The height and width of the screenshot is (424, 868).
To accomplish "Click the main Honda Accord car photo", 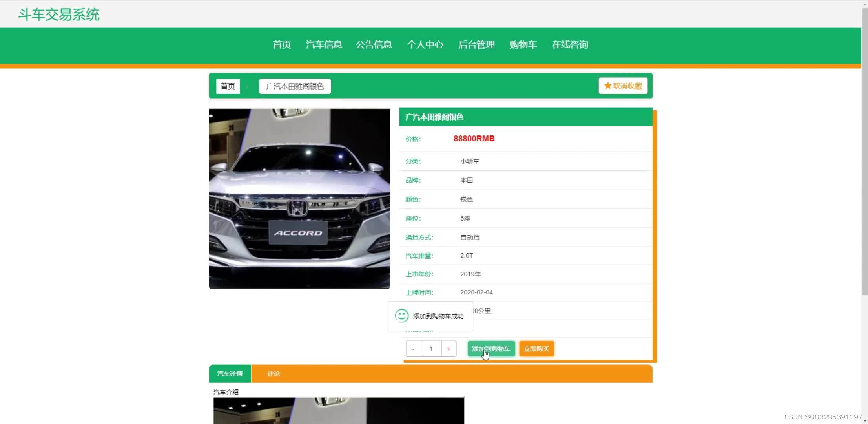I will pyautogui.click(x=299, y=198).
